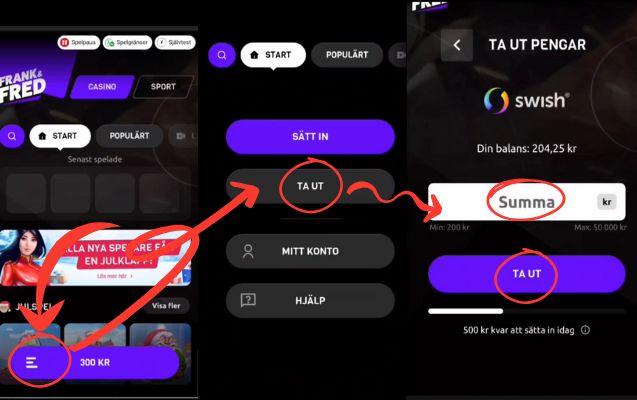
Task: Open Spelgränser in the top bar
Action: (128, 42)
